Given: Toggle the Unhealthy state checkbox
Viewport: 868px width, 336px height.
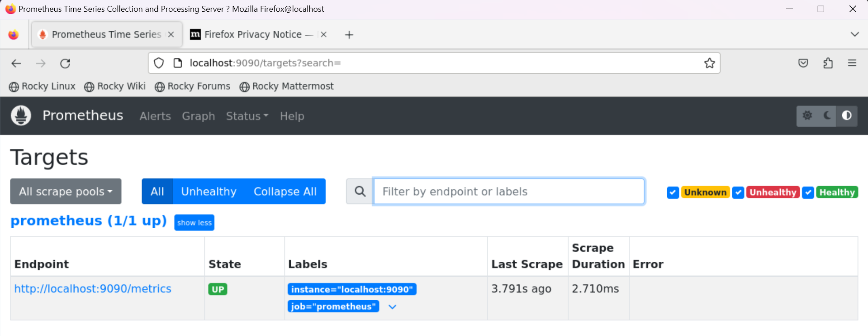Looking at the screenshot, I should tap(738, 192).
